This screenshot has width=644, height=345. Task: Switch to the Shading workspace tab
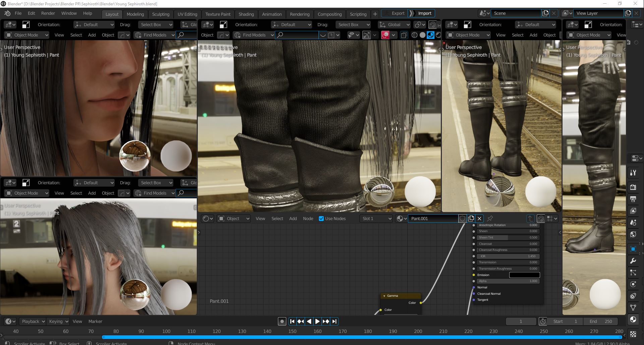pos(246,14)
